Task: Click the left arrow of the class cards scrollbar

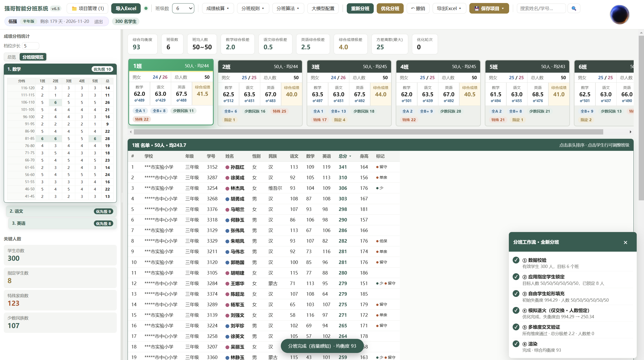Action: [x=131, y=132]
